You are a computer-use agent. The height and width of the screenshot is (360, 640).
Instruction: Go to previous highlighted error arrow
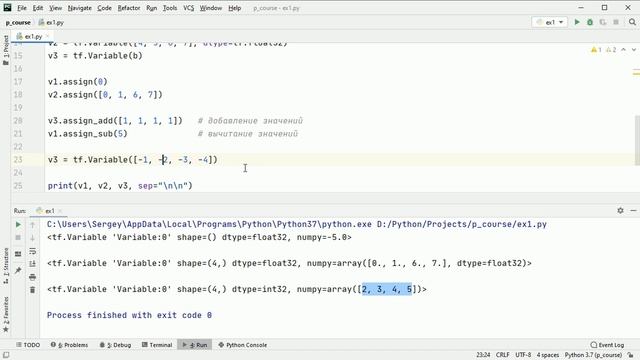(624, 50)
